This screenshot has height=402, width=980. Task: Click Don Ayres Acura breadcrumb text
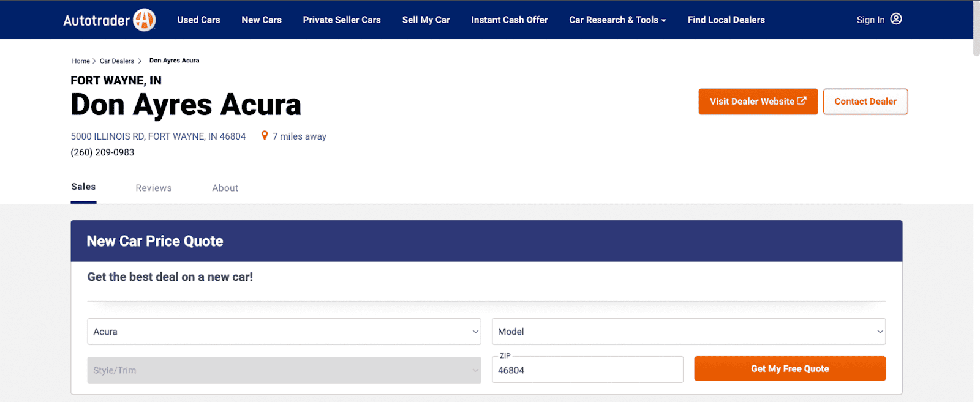[x=175, y=61]
